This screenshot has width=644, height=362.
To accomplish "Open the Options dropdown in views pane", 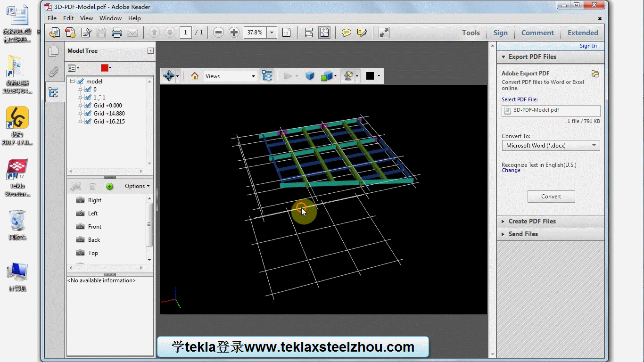I will pyautogui.click(x=137, y=186).
